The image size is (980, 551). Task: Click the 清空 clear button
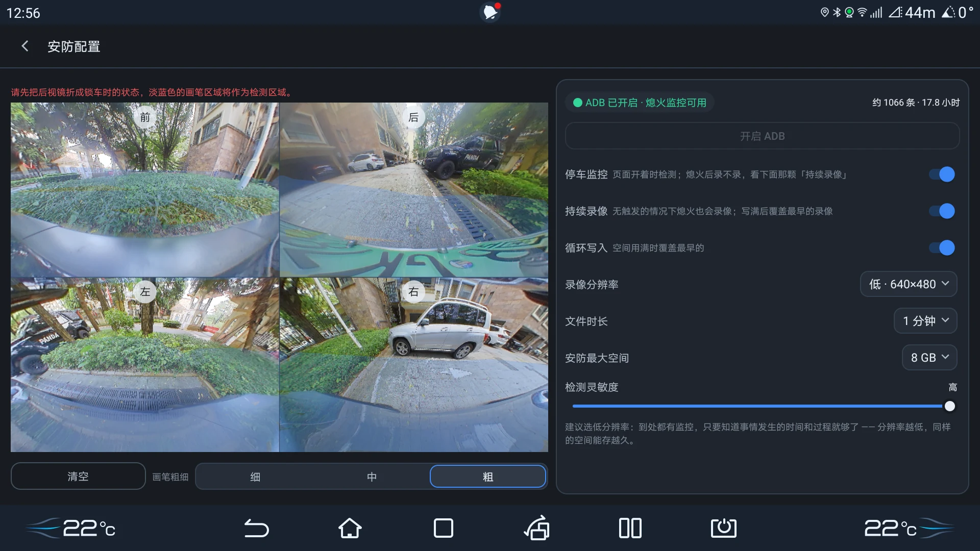(78, 476)
